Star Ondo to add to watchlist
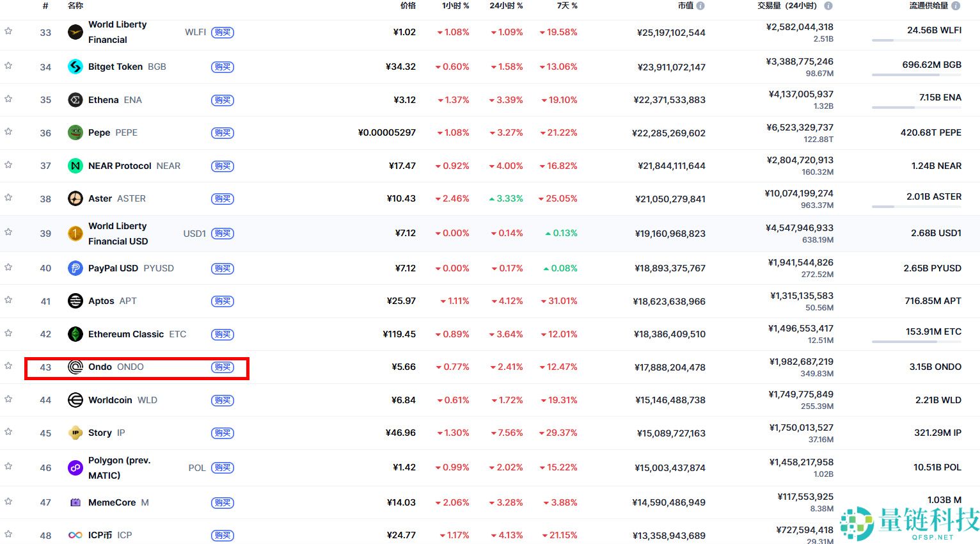 (x=8, y=365)
